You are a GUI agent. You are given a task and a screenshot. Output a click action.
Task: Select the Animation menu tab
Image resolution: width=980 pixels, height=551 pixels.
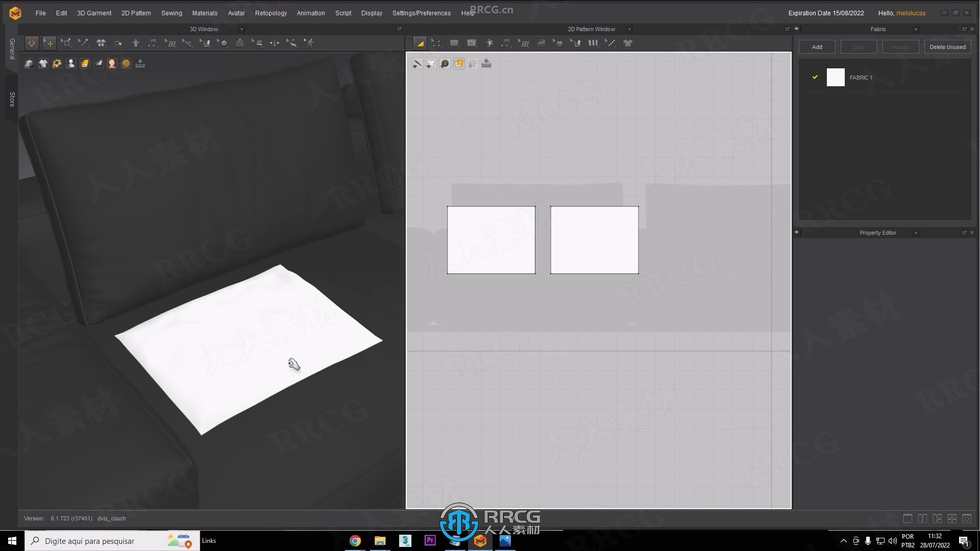[310, 13]
